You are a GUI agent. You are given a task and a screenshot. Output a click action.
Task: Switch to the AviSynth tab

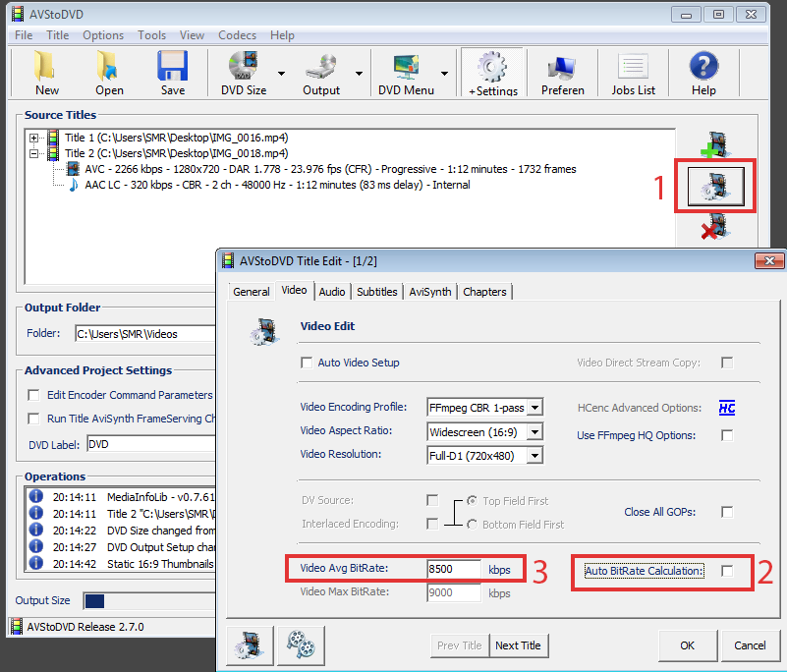pyautogui.click(x=430, y=292)
